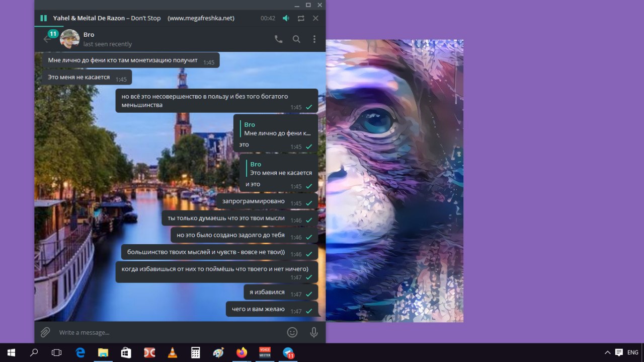
Task: Click Telegram taskbar icon with badge 11
Action: point(288,352)
